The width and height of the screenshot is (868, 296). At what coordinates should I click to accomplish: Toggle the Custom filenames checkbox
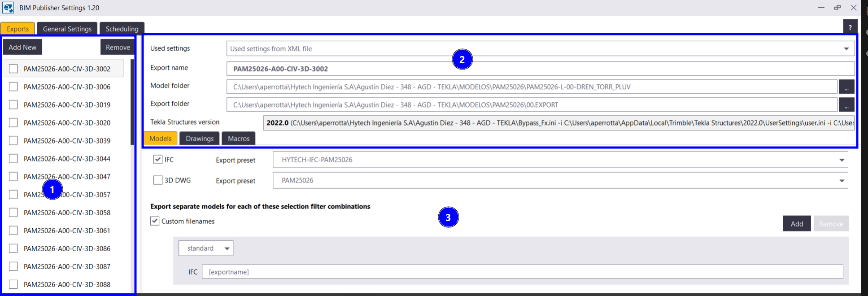[x=155, y=221]
